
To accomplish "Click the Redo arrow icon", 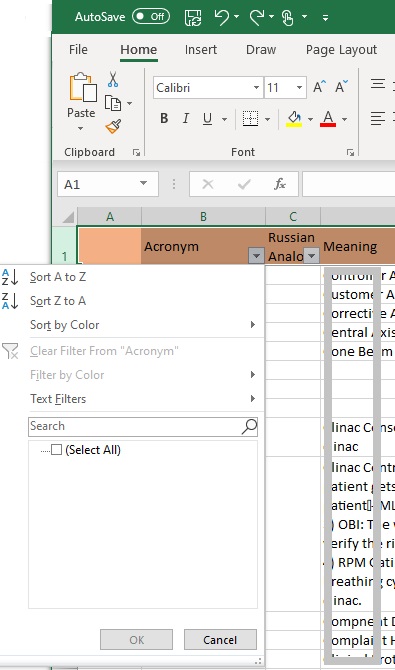I will click(x=257, y=18).
